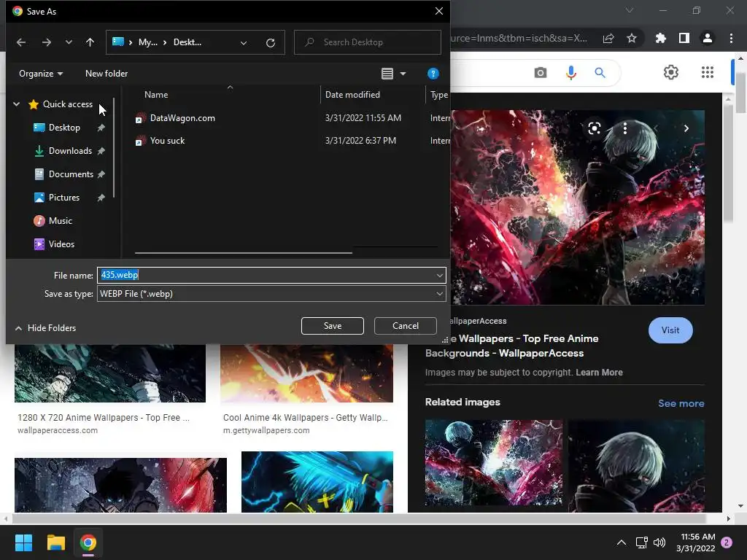Click Google search magnifier icon
Screen dimensions: 747x560
(x=600, y=73)
